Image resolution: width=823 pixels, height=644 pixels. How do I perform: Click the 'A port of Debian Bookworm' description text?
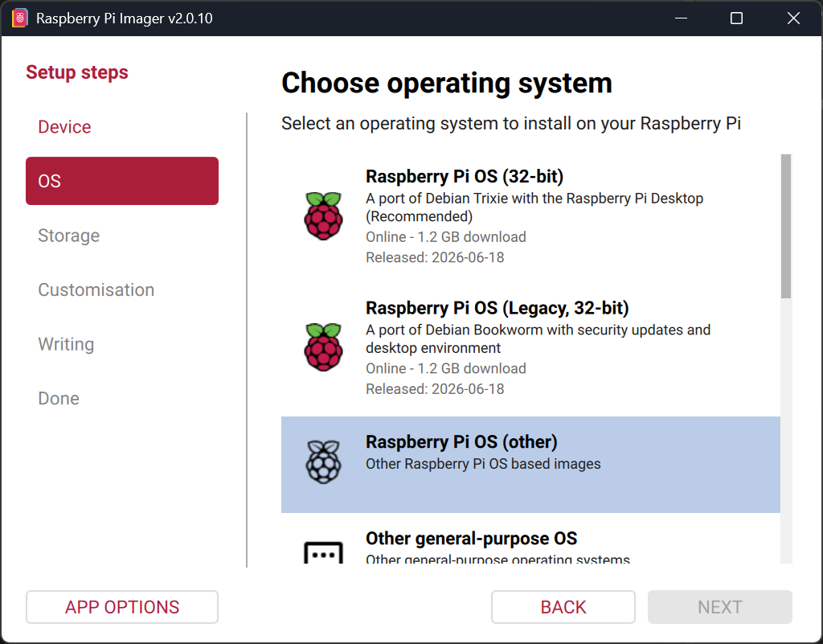(538, 338)
